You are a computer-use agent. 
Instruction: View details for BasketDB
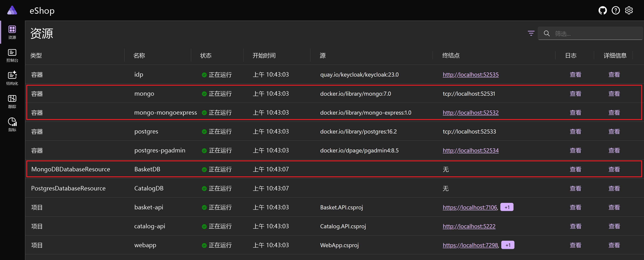(614, 169)
